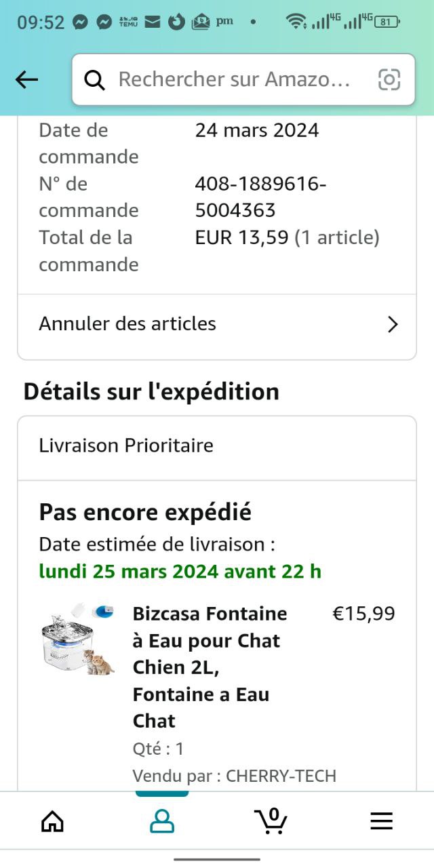The image size is (434, 868).
Task: Tap the Wi-Fi status icon
Action: point(296,22)
